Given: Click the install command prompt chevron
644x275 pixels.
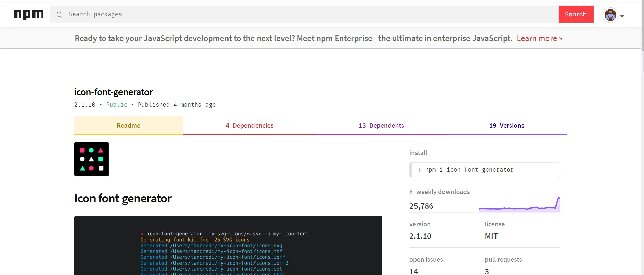Looking at the screenshot, I should click(x=420, y=170).
